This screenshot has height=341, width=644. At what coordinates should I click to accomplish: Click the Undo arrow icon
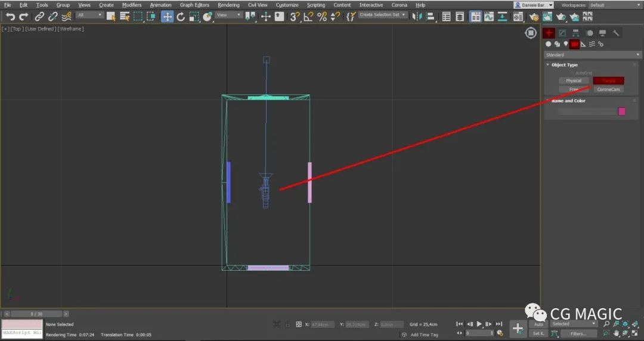(x=10, y=17)
